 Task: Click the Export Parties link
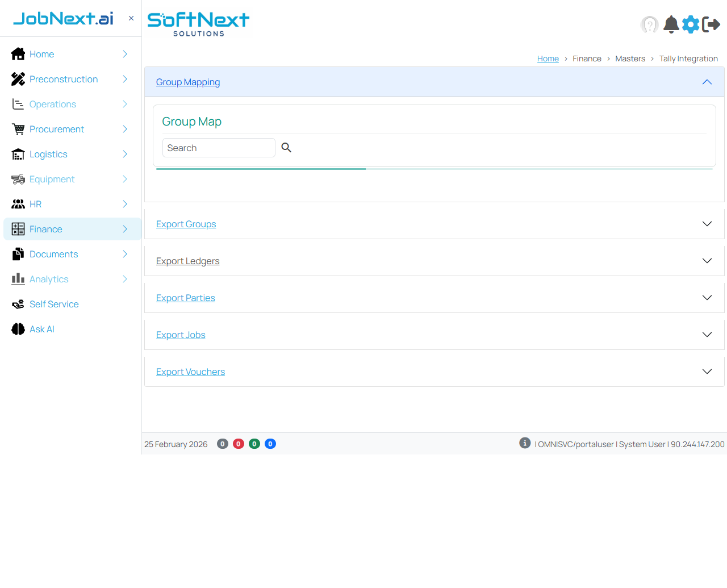(186, 298)
